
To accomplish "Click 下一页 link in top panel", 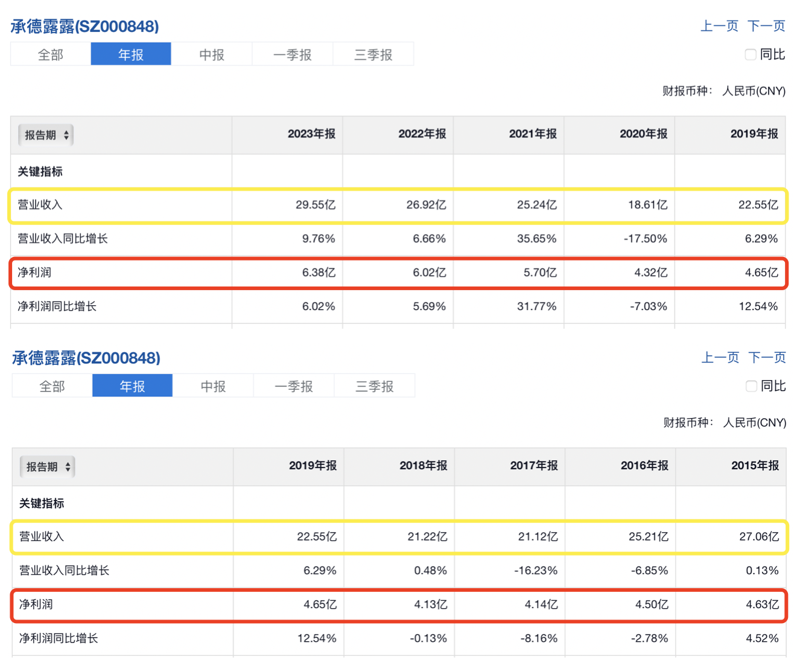I will [766, 26].
